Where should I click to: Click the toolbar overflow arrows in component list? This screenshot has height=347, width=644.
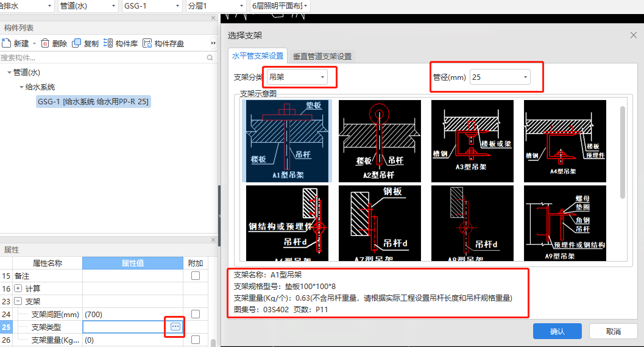tap(213, 43)
